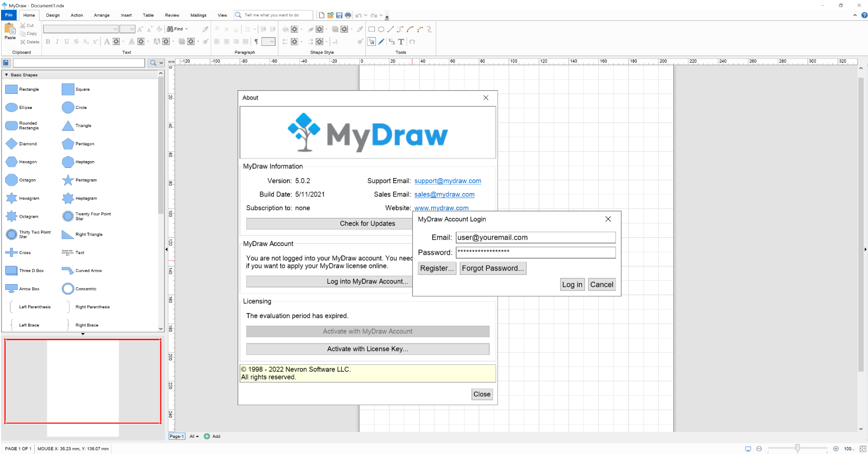Open the support@mydraw.com email link
This screenshot has height=454, width=868.
[448, 181]
